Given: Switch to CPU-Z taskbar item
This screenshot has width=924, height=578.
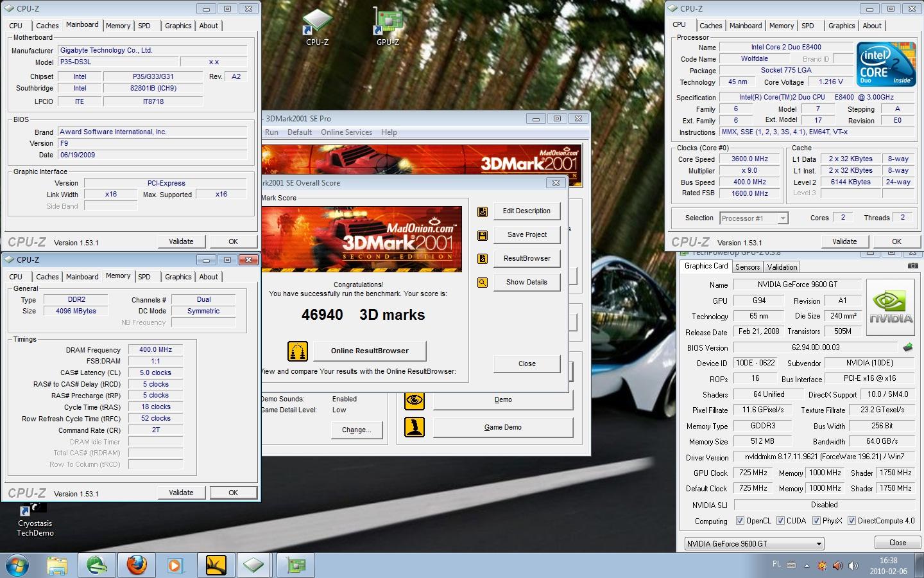Looking at the screenshot, I should 253,565.
